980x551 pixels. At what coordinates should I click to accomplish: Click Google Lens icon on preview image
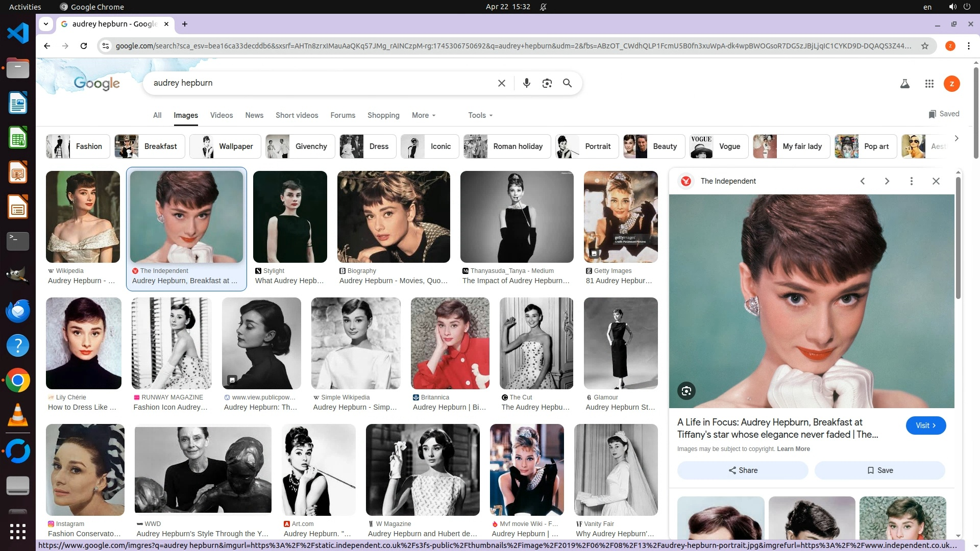coord(686,391)
